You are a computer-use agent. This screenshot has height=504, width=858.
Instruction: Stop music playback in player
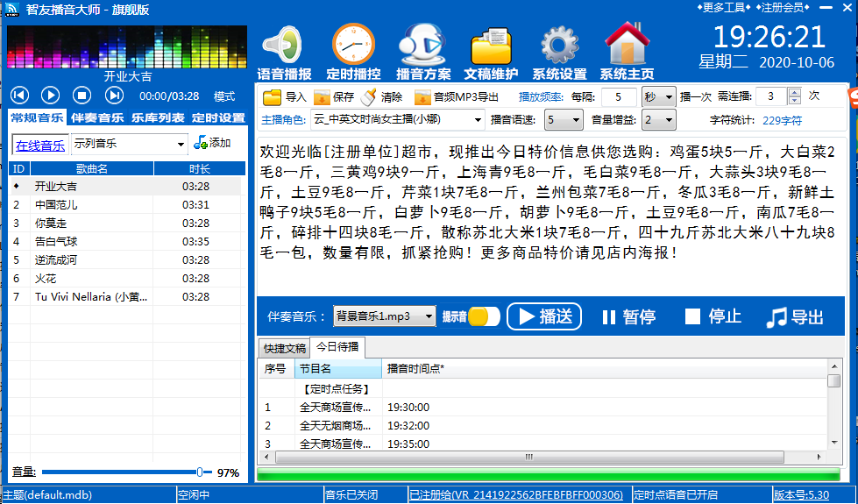tap(82, 96)
